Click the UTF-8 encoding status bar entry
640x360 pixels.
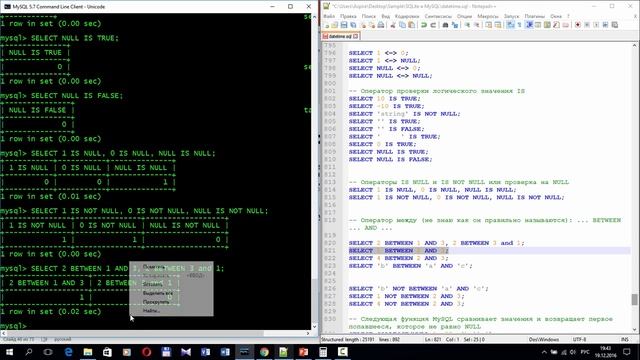[x=579, y=340]
